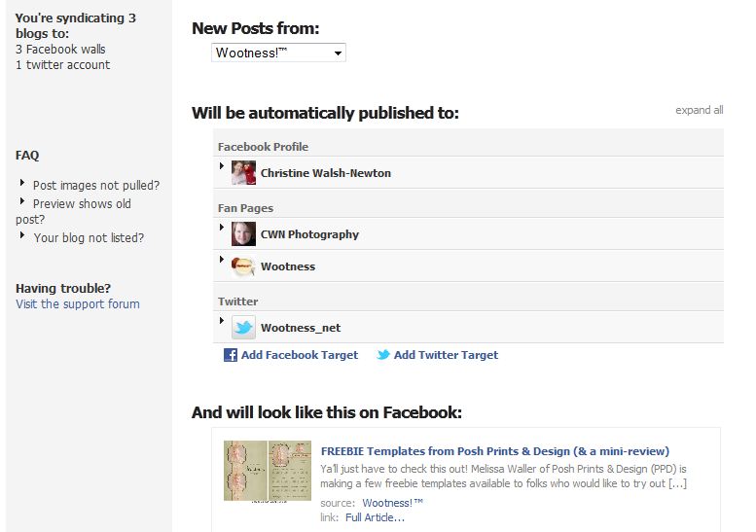The image size is (756, 532).
Task: Expand the Wootness_net Twitter row arrow
Action: (222, 320)
